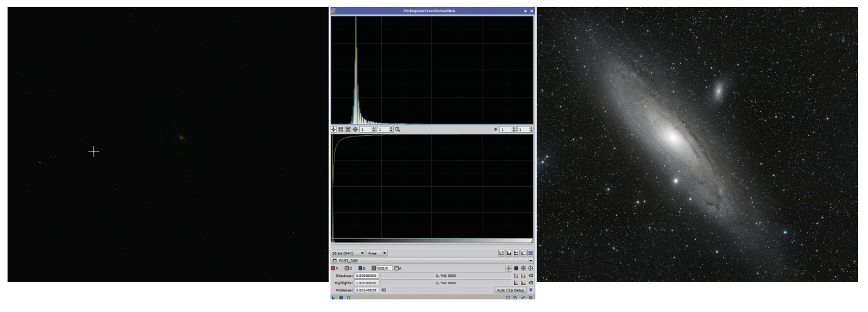Screen dimensions: 868x312
Task: Select the R red channel button
Action: coord(335,269)
